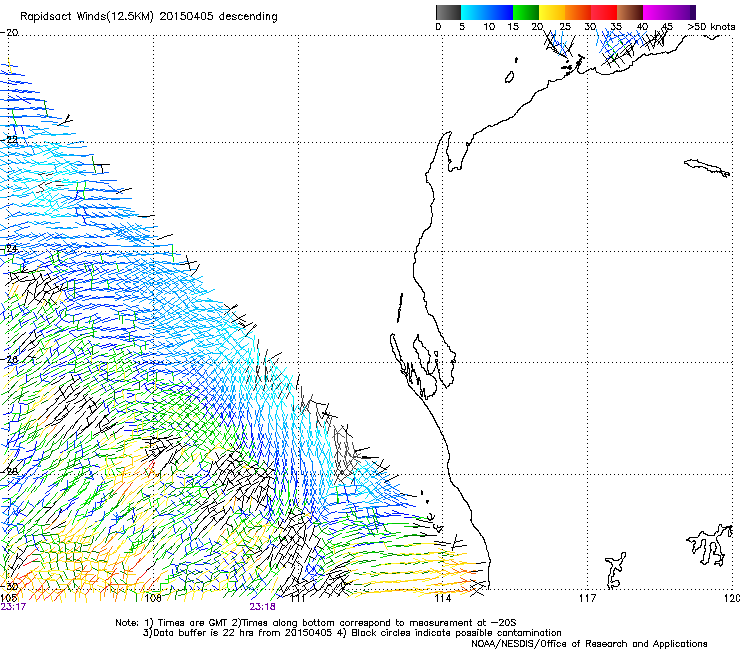Click the '25' legend scale label
Screen dimensions: 740x650
(565, 27)
